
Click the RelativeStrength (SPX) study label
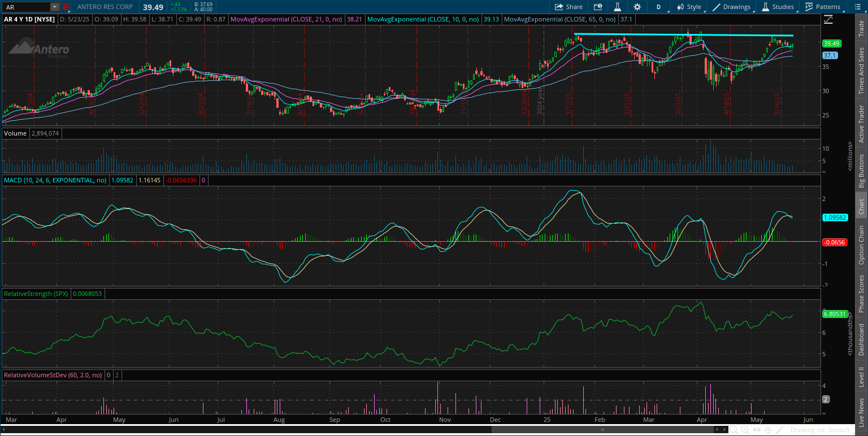click(37, 294)
